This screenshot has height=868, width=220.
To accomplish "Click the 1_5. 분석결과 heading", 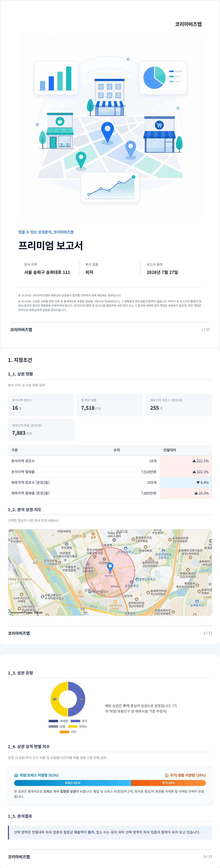I will coord(20,816).
